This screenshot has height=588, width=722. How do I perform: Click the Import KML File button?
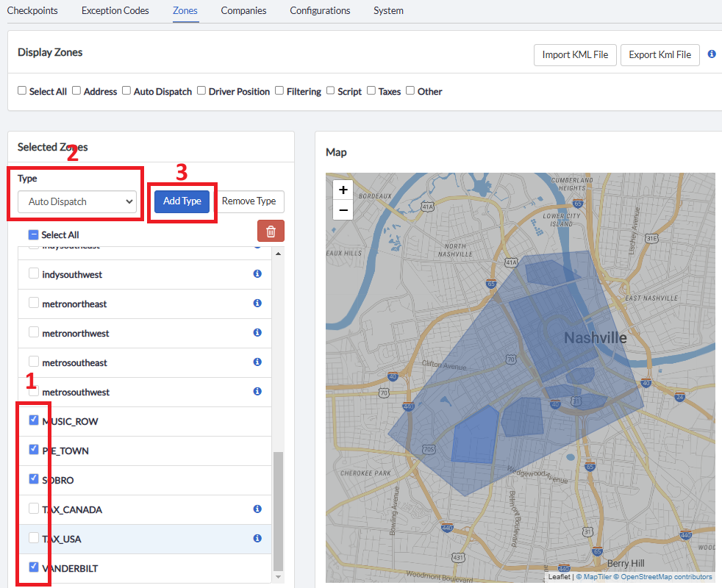[x=575, y=54]
